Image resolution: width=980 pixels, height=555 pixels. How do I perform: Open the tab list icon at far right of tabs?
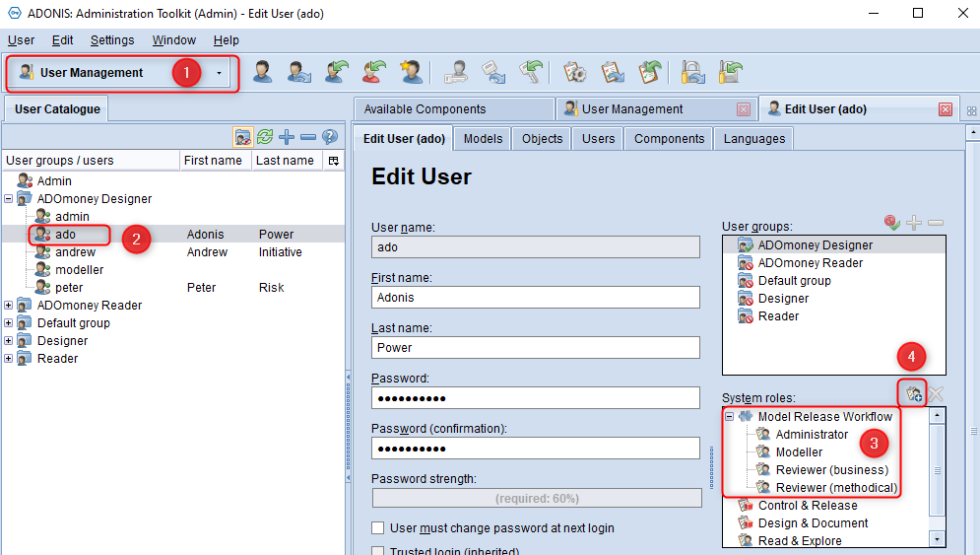971,110
